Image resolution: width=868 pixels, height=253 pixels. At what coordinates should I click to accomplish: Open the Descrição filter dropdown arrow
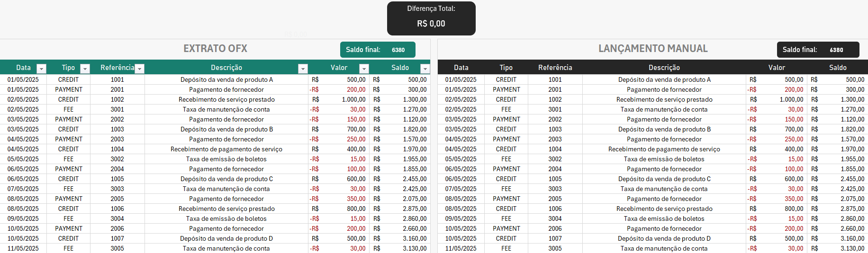pyautogui.click(x=303, y=69)
